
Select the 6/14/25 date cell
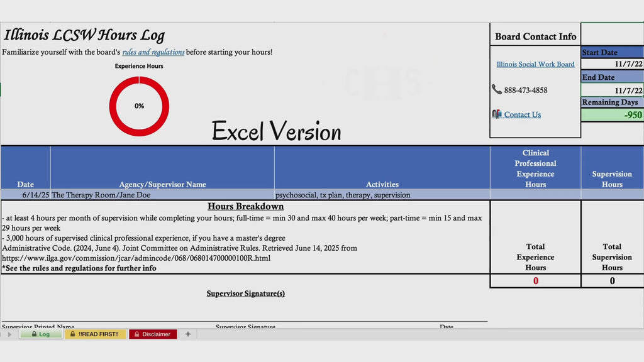click(x=25, y=195)
